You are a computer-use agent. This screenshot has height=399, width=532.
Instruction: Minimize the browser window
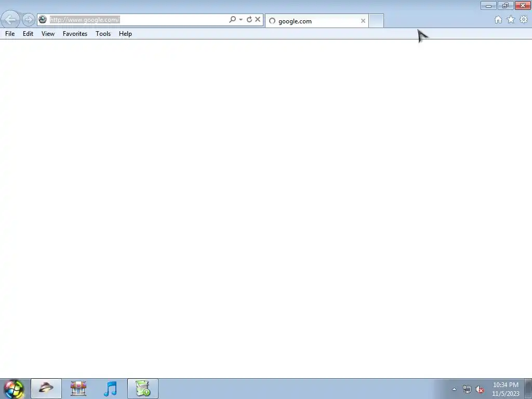click(x=488, y=5)
